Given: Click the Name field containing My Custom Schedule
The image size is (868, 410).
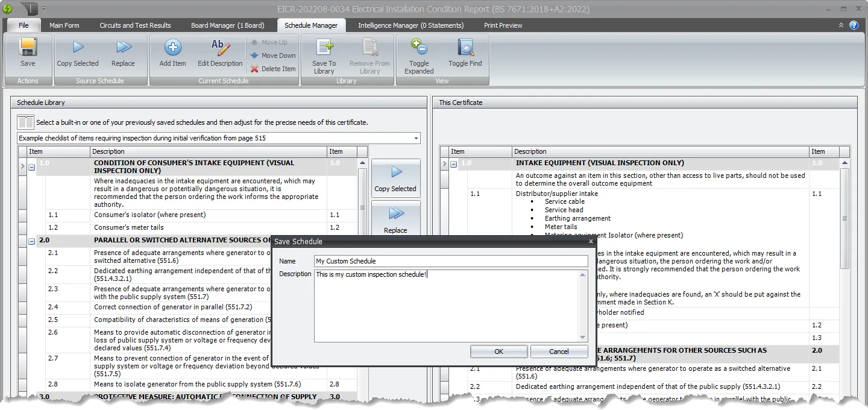Looking at the screenshot, I should (x=450, y=260).
